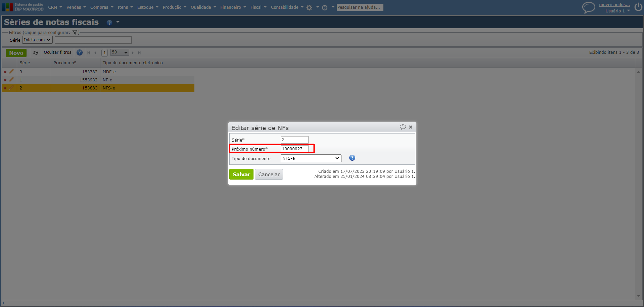Delete the NF-e series row
The width and height of the screenshot is (644, 307).
click(x=5, y=80)
